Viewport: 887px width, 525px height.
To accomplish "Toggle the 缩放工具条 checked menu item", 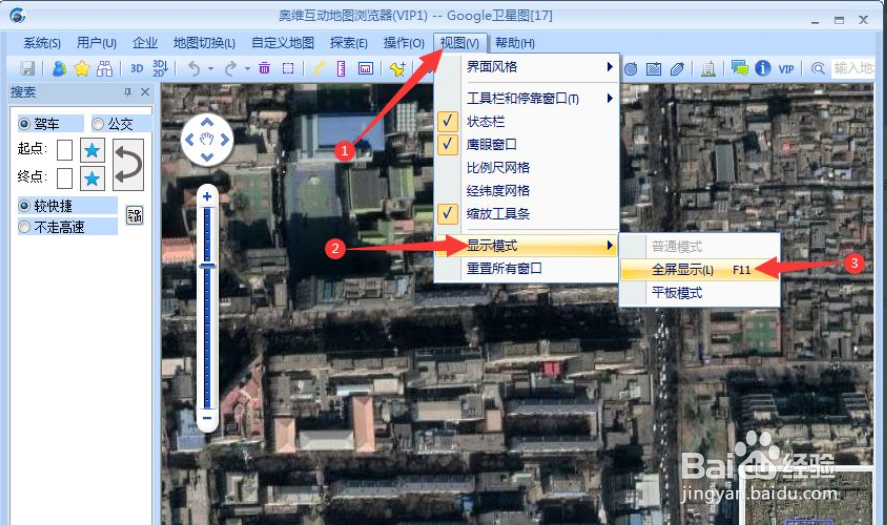I will pos(526,213).
